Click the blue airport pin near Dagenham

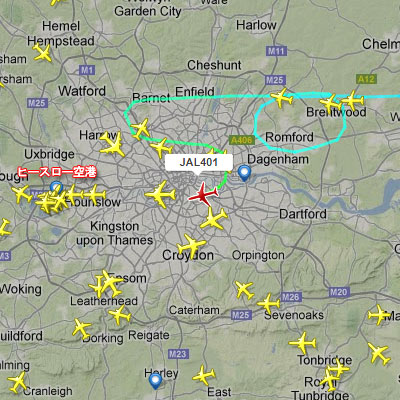click(x=244, y=173)
